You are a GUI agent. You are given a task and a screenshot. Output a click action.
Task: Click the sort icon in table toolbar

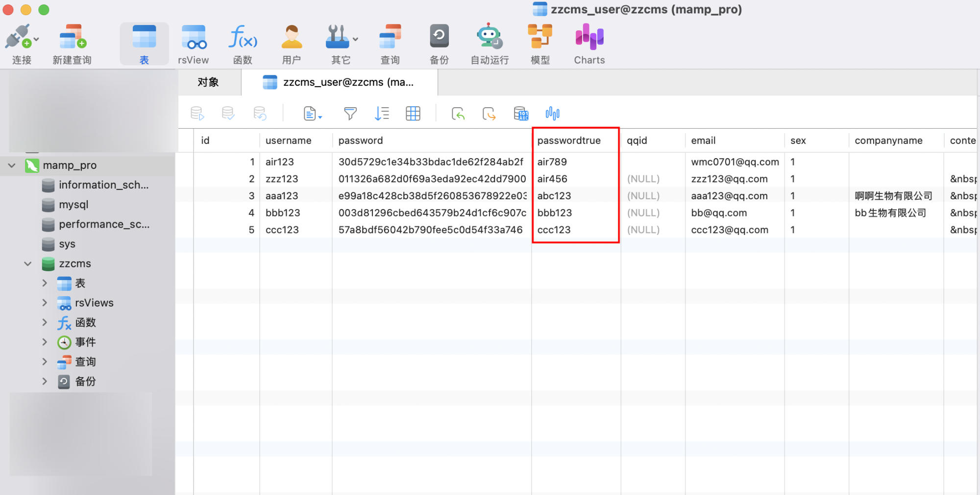point(381,114)
